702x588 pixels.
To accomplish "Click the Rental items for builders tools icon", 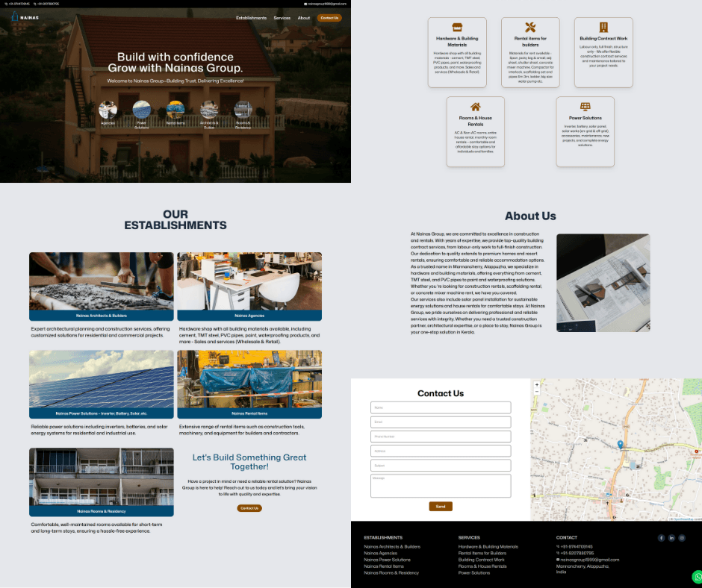I will point(530,28).
